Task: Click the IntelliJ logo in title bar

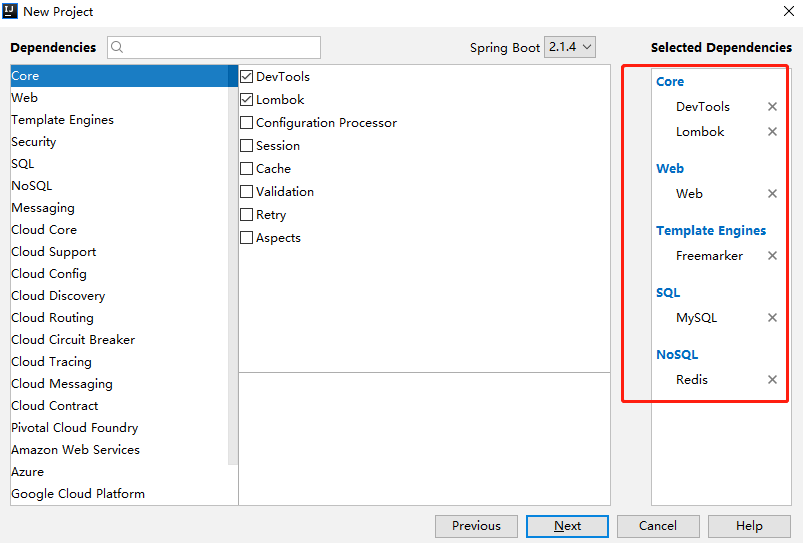Action: [x=10, y=11]
